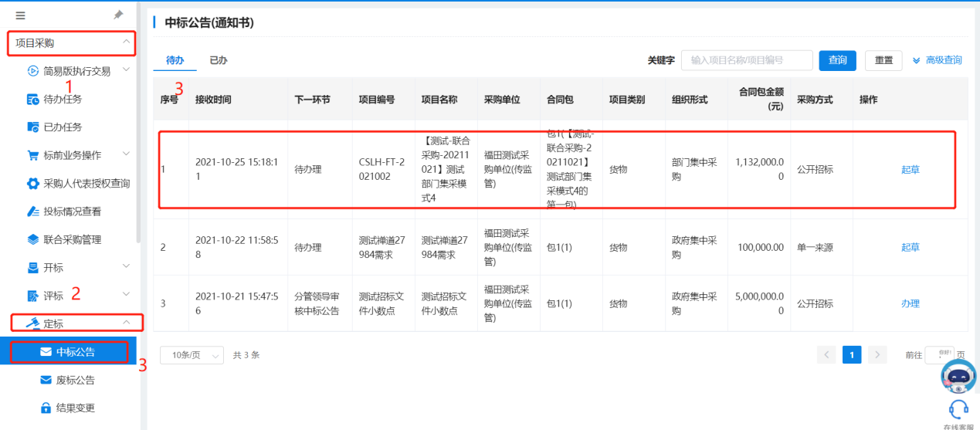
Task: Expand 高级查询 advanced search options
Action: (x=937, y=60)
